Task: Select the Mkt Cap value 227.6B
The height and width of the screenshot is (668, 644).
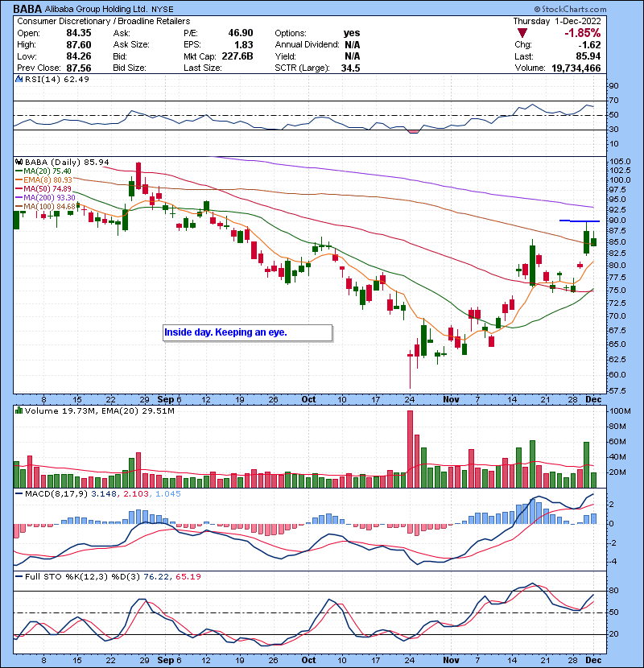Action: click(x=237, y=56)
